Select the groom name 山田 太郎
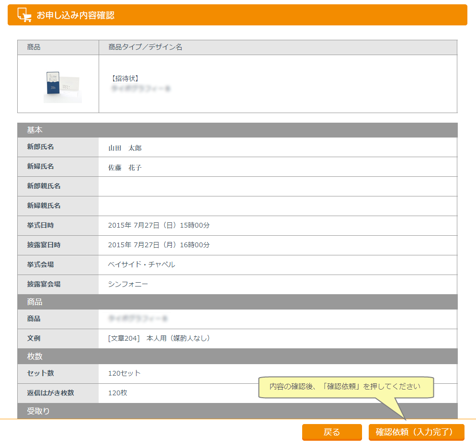The image size is (476, 448). (125, 148)
